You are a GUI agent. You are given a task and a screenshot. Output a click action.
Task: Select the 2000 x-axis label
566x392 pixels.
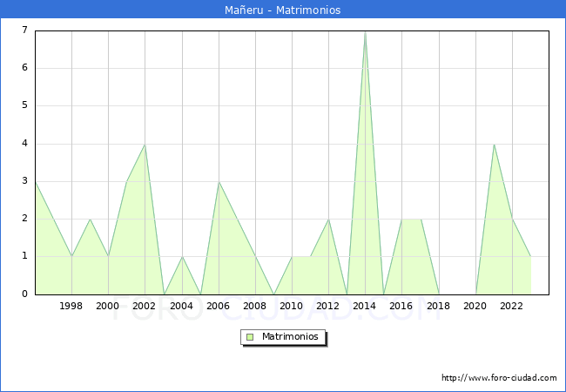pos(108,306)
